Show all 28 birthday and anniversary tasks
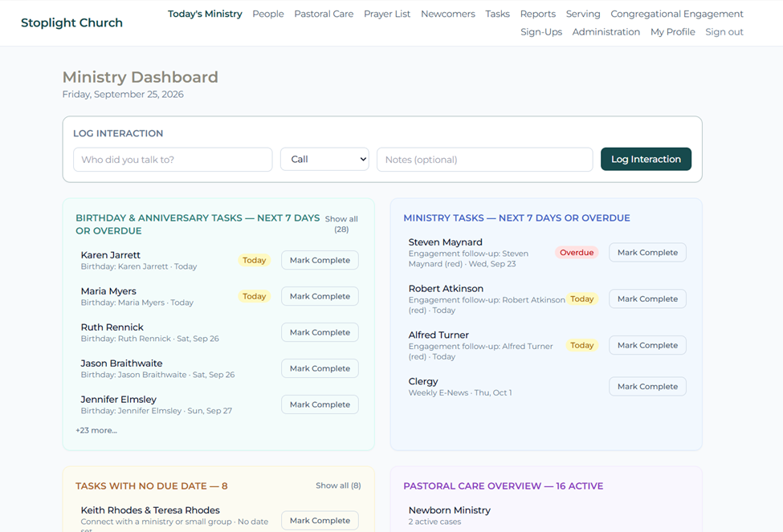783x532 pixels. [341, 224]
